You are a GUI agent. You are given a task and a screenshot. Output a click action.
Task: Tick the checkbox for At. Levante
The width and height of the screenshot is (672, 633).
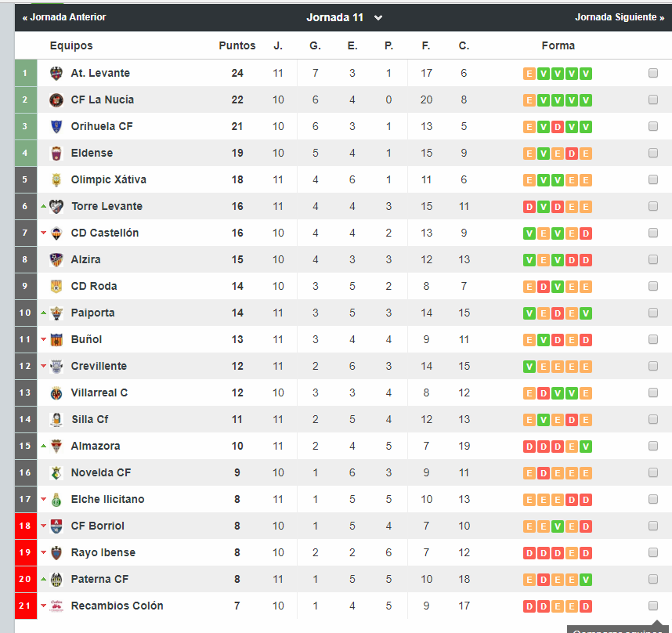[x=653, y=74]
